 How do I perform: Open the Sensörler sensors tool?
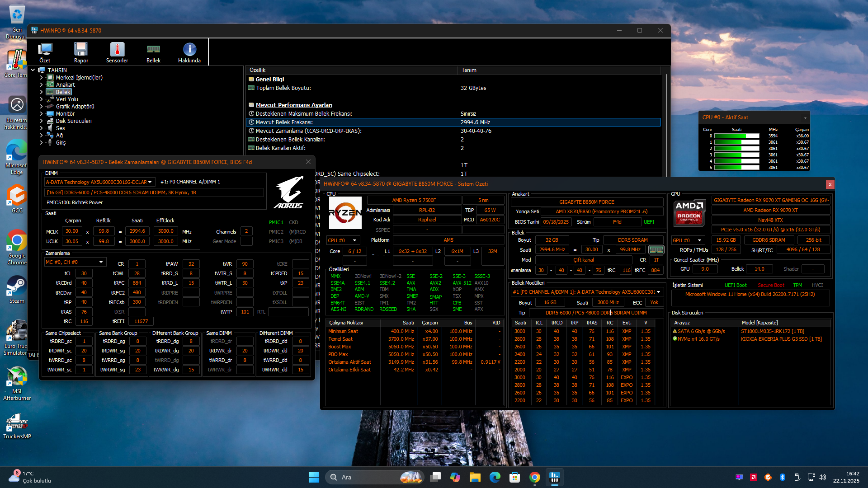point(117,52)
